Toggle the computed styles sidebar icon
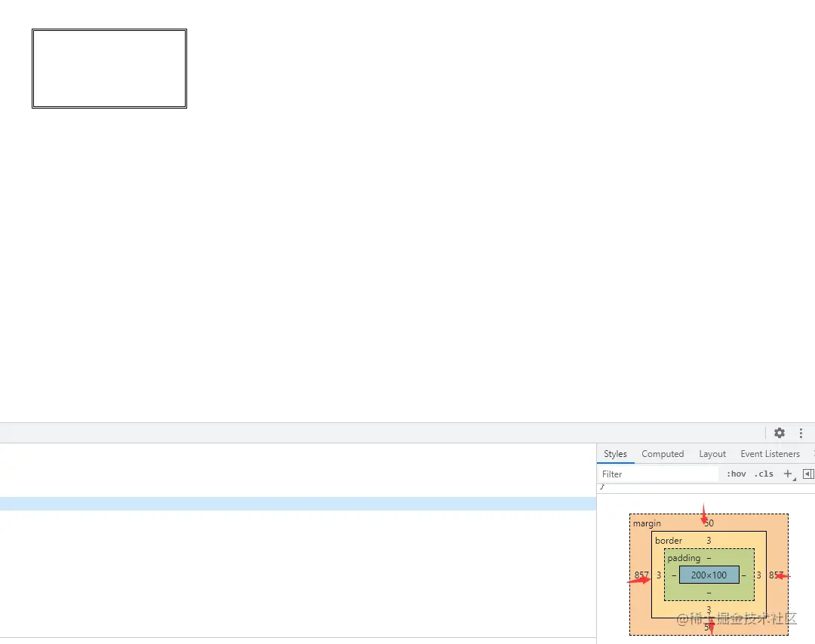Viewport: 815px width, 644px height. tap(808, 474)
